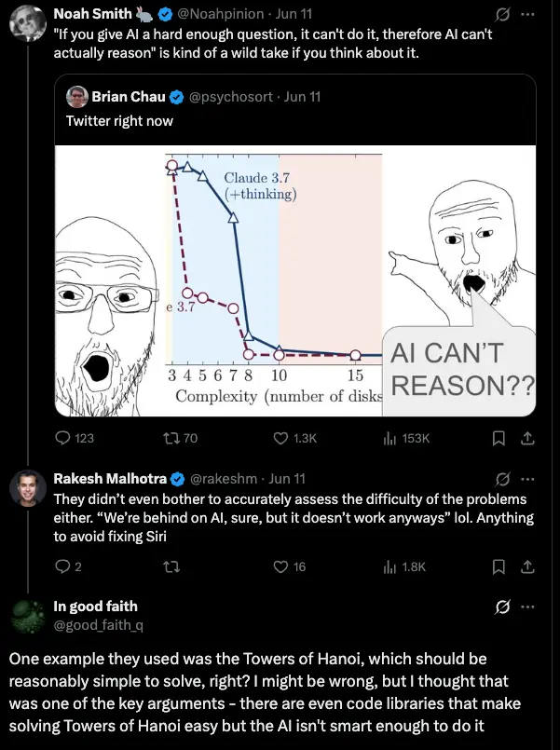Open the @good_faith_q handle
560x750 pixels.
[98, 624]
